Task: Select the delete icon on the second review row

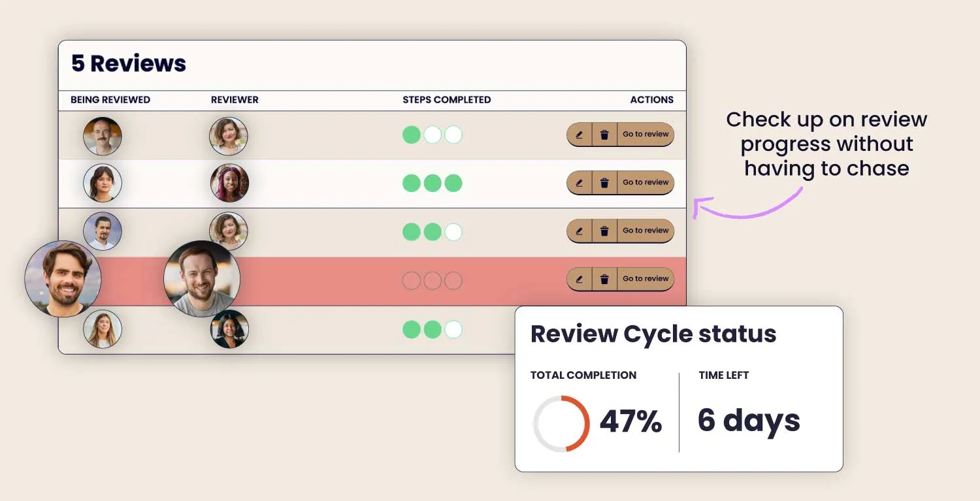Action: click(605, 182)
